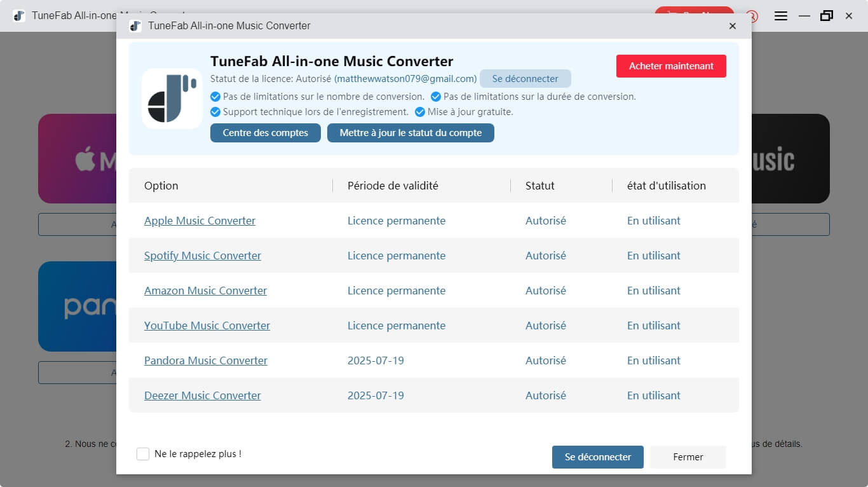Screen dimensions: 868x487
Task: Click the TuneFab logo in the license dialog
Action: tap(172, 99)
